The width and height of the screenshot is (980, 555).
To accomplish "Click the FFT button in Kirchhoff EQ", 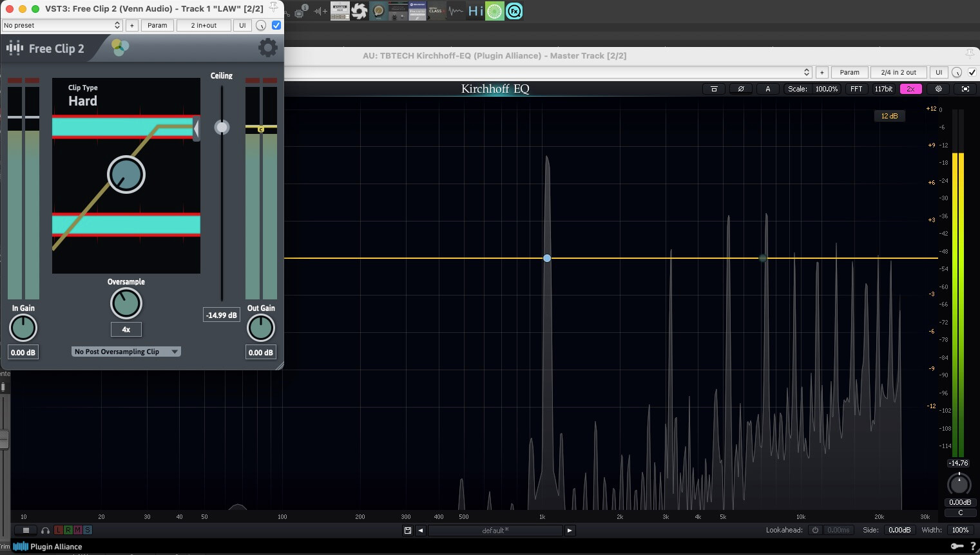I will [856, 89].
